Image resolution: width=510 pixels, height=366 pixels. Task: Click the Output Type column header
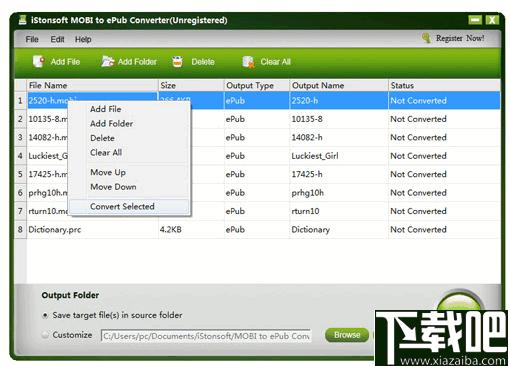click(x=257, y=86)
